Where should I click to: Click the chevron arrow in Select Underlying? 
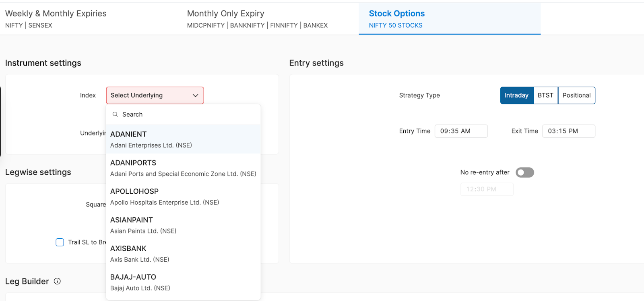196,96
